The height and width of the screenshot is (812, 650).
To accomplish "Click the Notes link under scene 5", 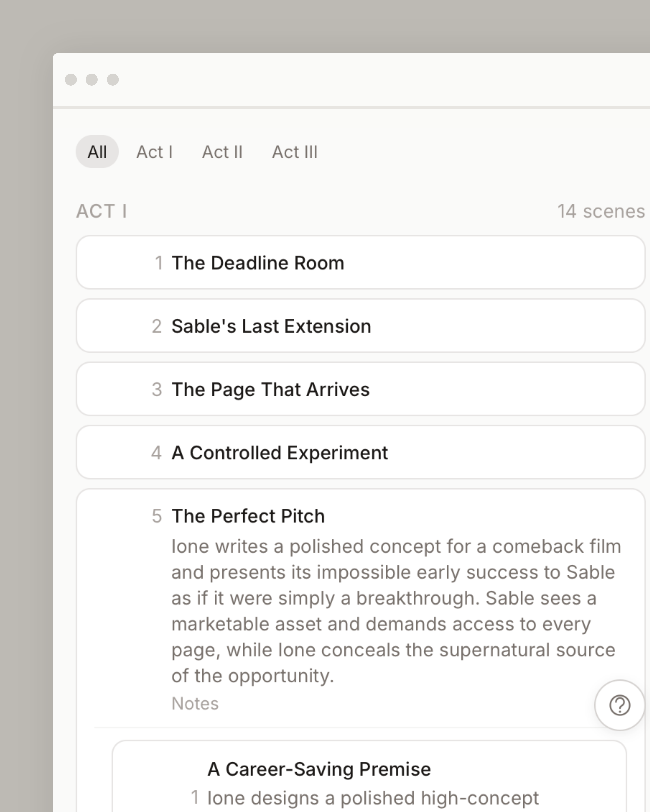I will click(x=195, y=704).
